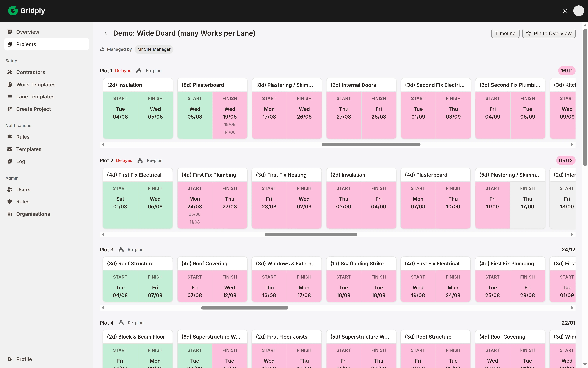588x368 pixels.
Task: Open the notification Log
Action: (x=46, y=161)
